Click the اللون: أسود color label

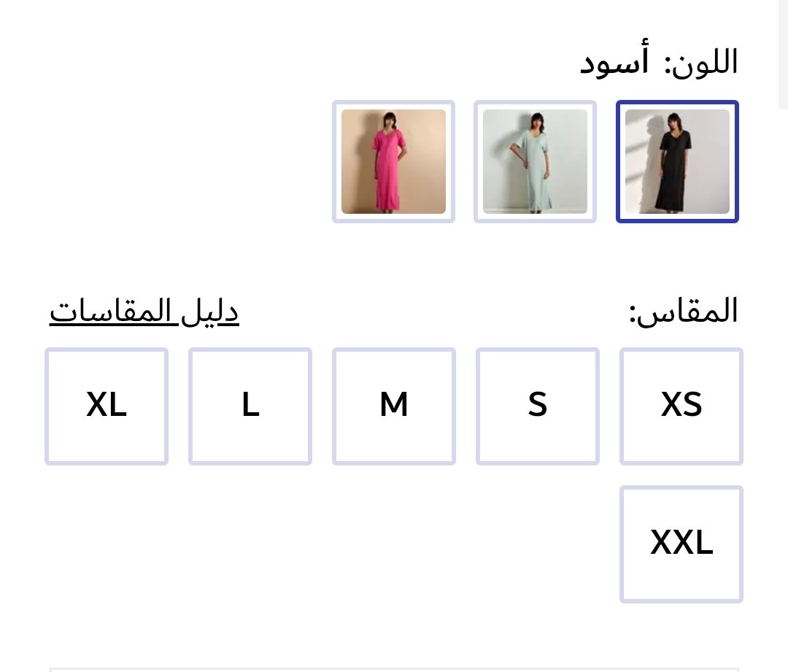[x=659, y=63]
